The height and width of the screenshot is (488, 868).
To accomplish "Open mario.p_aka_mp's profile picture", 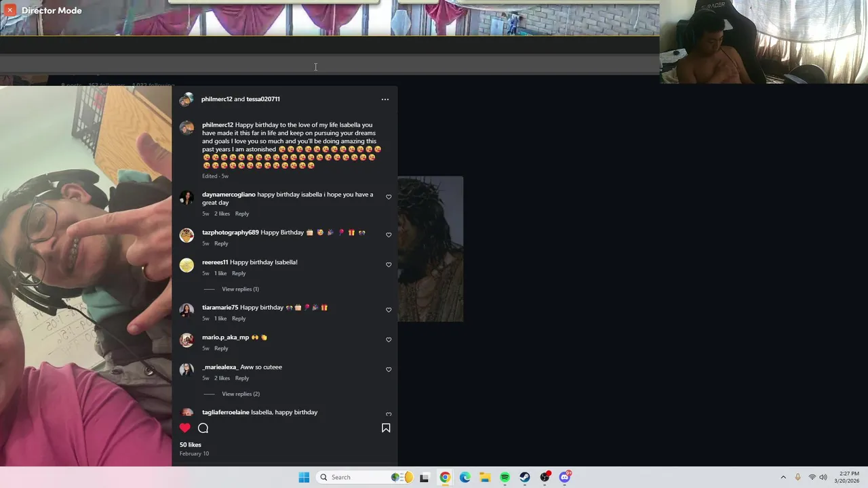I will coord(186,340).
